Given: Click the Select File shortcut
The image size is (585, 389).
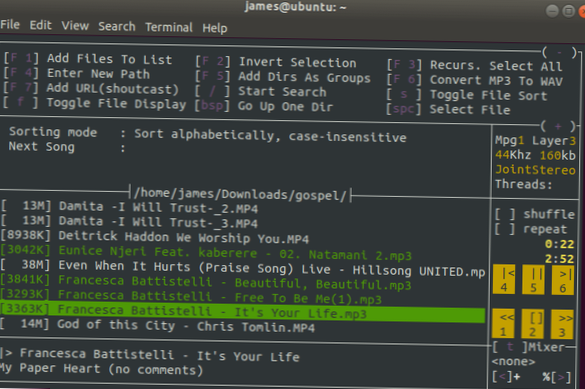Looking at the screenshot, I should coord(448,110).
